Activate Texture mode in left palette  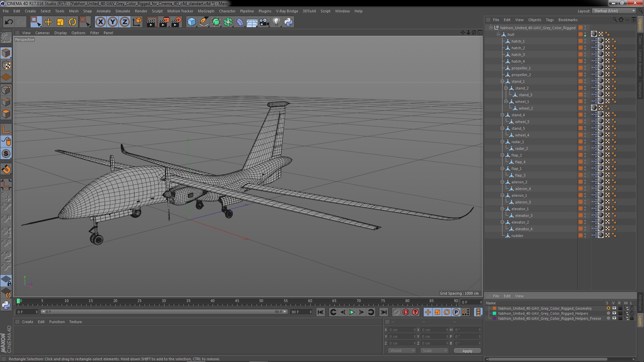(x=6, y=65)
